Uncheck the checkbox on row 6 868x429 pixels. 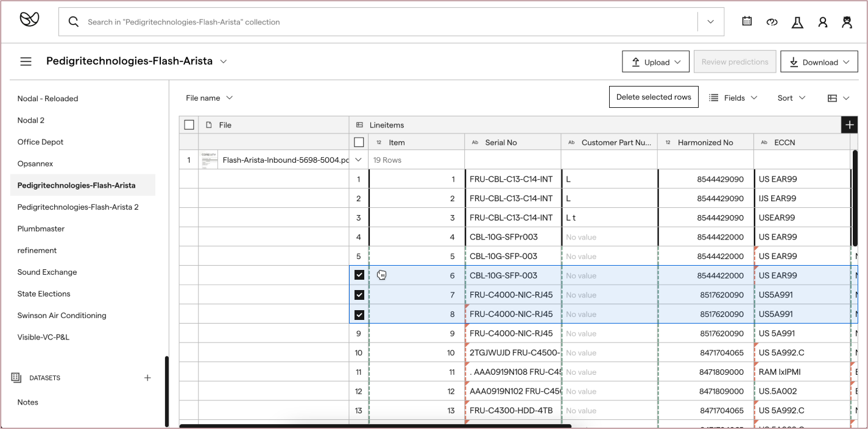tap(359, 275)
